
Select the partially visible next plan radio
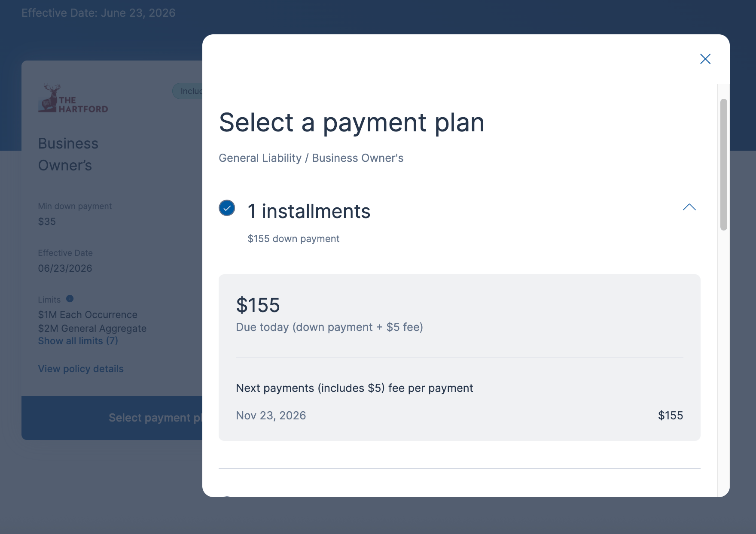pyautogui.click(x=227, y=496)
